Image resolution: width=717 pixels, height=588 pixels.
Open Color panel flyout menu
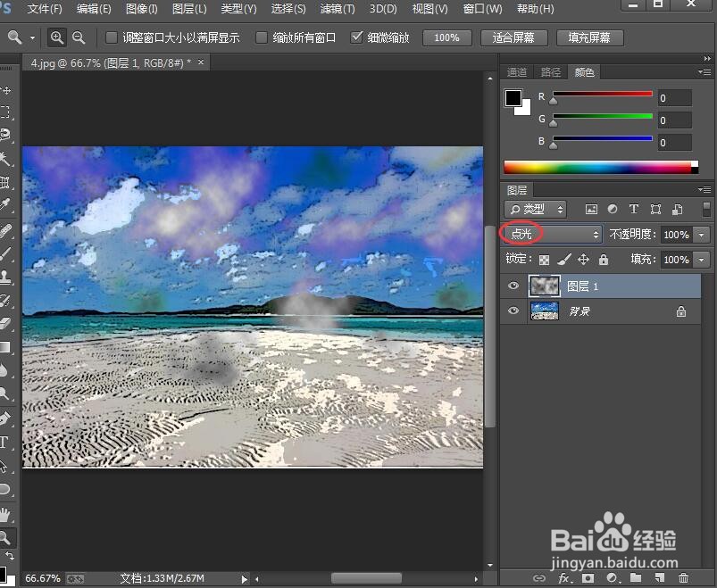pos(704,71)
